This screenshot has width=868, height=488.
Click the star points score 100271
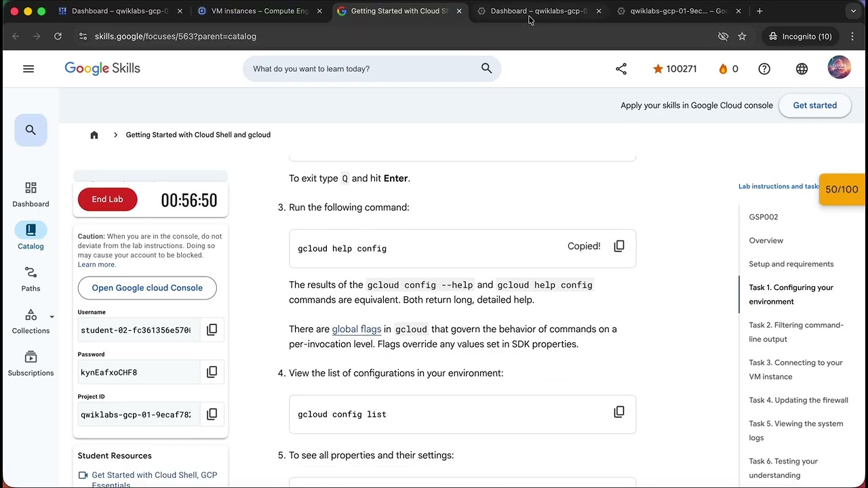[x=675, y=68]
